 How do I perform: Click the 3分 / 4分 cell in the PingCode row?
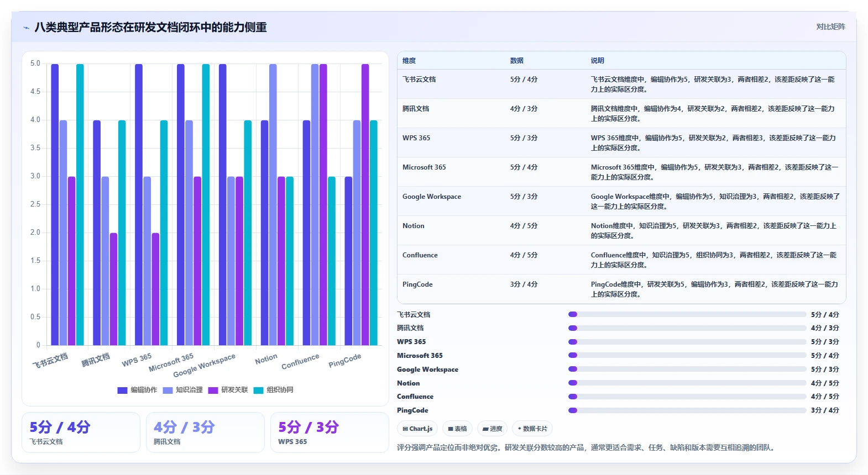tap(524, 284)
